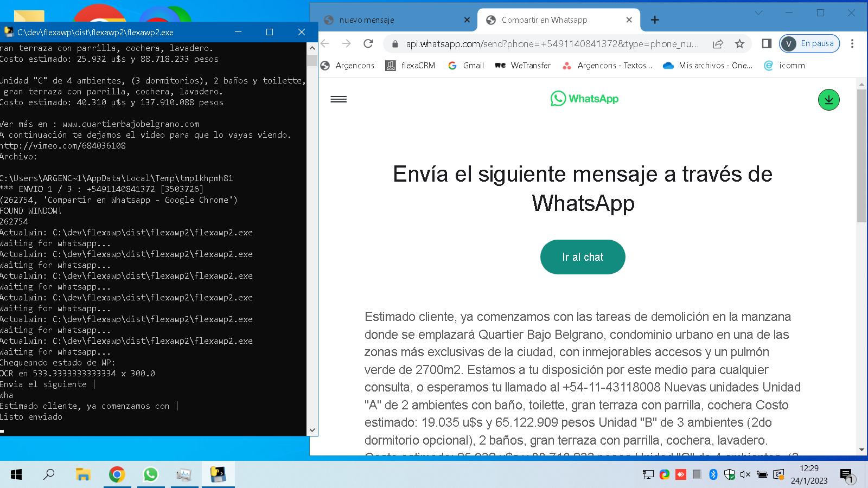This screenshot has height=488, width=868.
Task: Go forward in Chrome
Action: 346,43
